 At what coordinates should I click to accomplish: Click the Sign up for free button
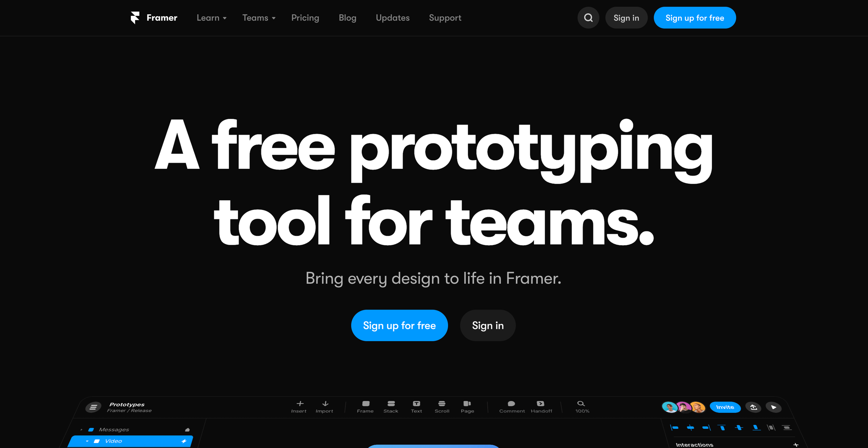tap(399, 325)
